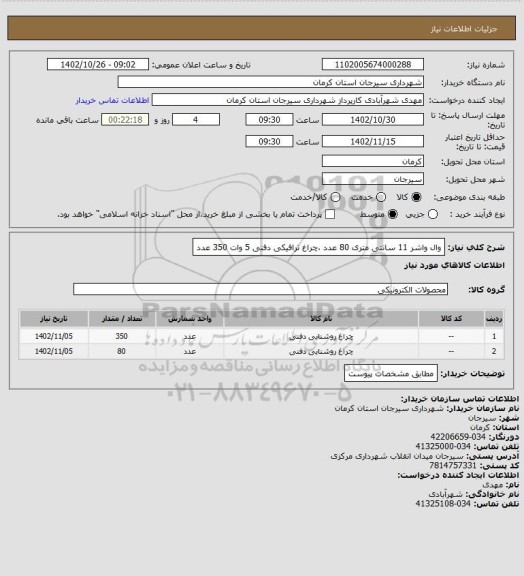524x576 pixels.
Task: Click the countdown timer 00:22:18 field
Action: 125,120
